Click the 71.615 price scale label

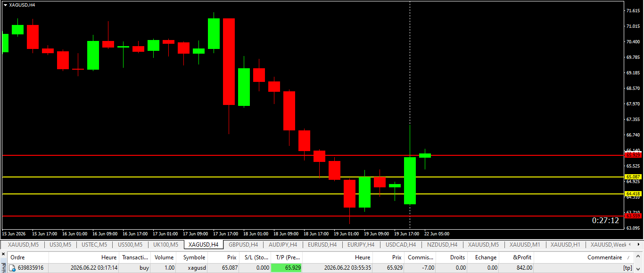pyautogui.click(x=633, y=10)
